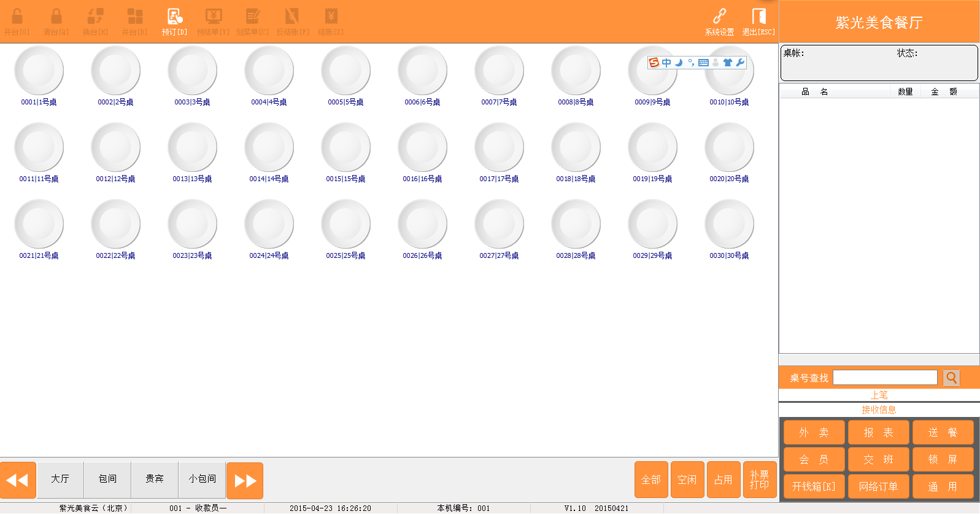980x514 pixels.
Task: Filter tables with the 空闲 button
Action: tap(687, 480)
